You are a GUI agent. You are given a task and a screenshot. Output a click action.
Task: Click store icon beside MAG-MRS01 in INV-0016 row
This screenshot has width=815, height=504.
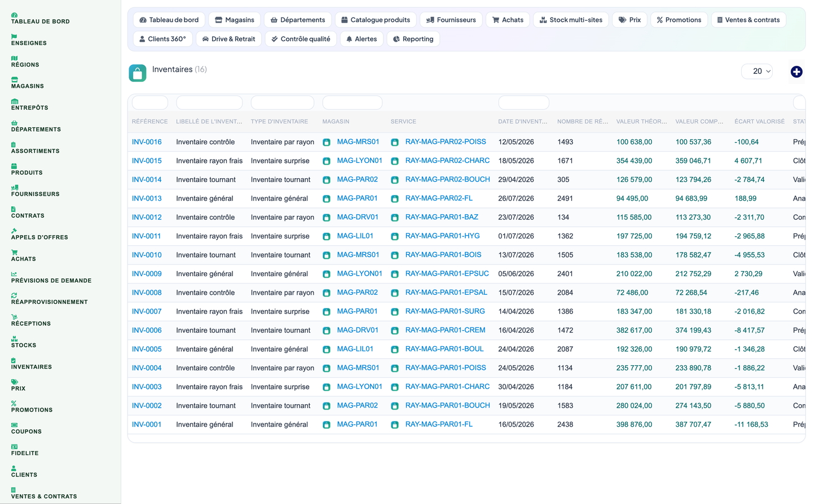tap(327, 142)
